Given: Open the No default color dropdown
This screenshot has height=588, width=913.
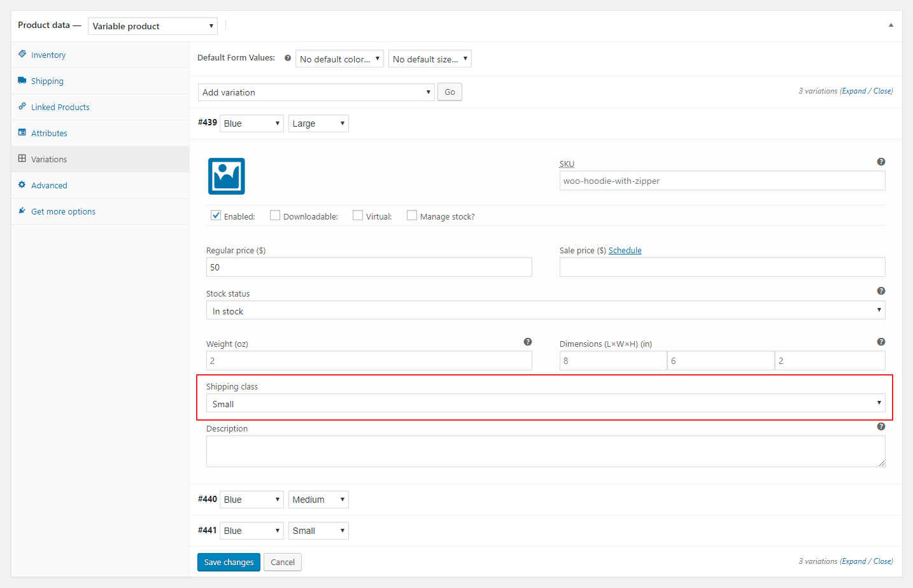Looking at the screenshot, I should (339, 58).
